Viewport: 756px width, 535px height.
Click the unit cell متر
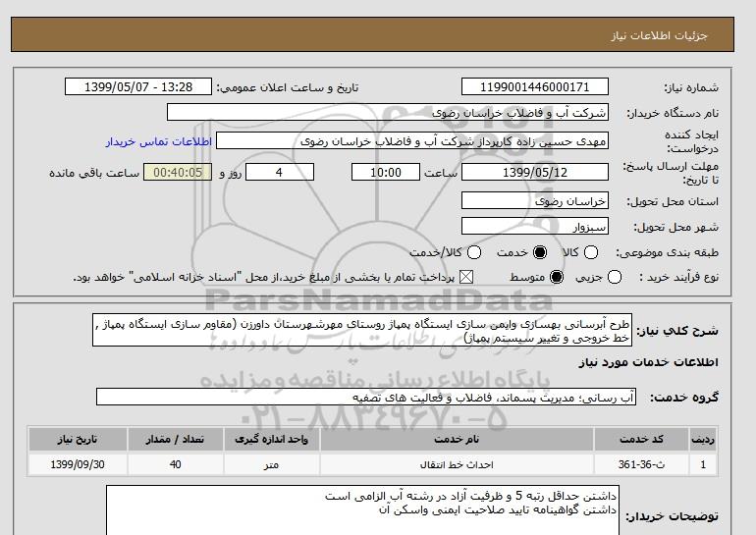click(x=271, y=464)
